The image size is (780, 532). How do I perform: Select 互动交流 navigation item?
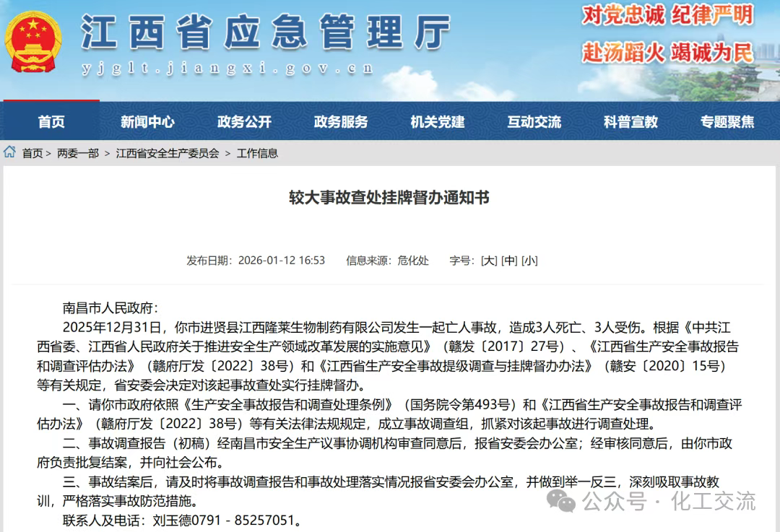534,122
